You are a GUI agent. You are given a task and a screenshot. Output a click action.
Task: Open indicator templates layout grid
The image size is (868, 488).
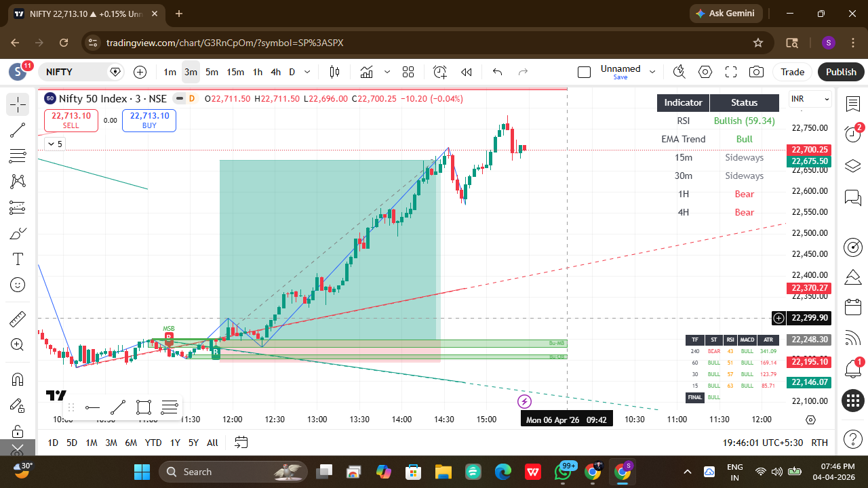pos(408,72)
